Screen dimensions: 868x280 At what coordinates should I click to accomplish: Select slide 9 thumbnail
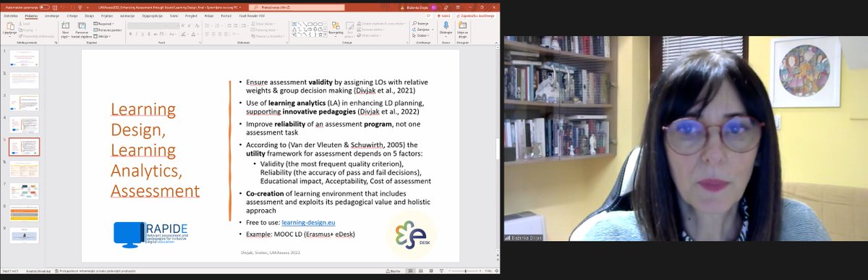[24, 236]
